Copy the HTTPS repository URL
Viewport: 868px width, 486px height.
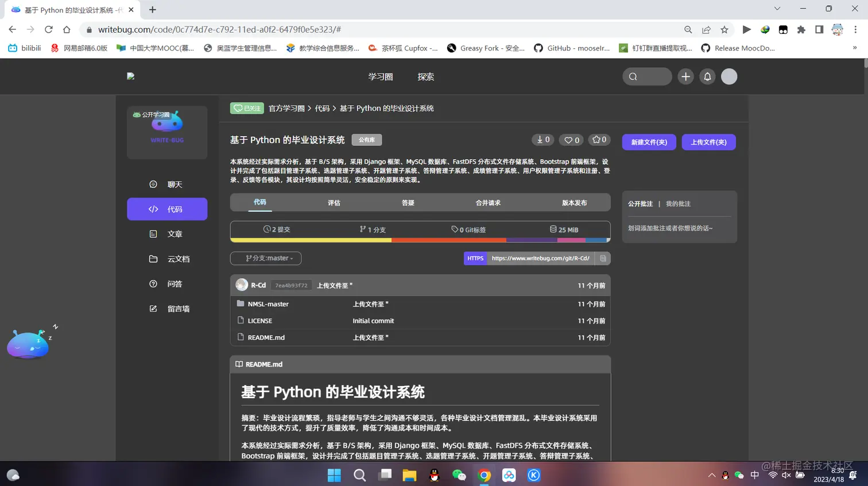(x=603, y=259)
